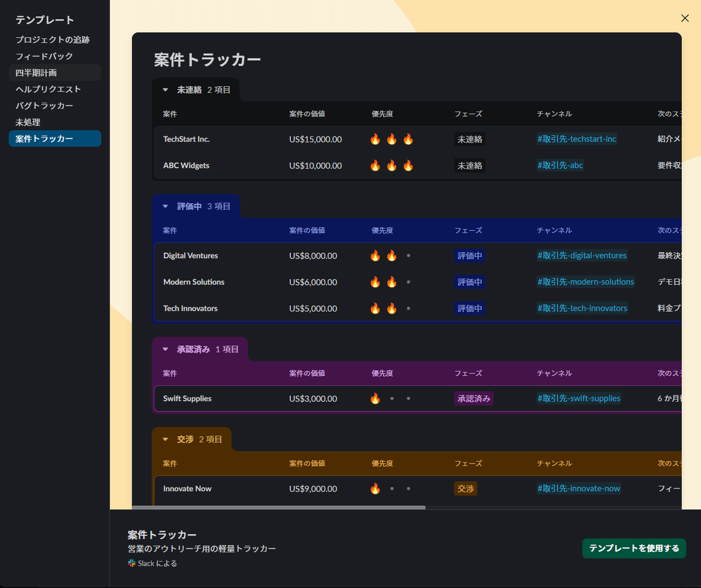Select 未処理 template
The image size is (701, 588).
click(x=55, y=122)
